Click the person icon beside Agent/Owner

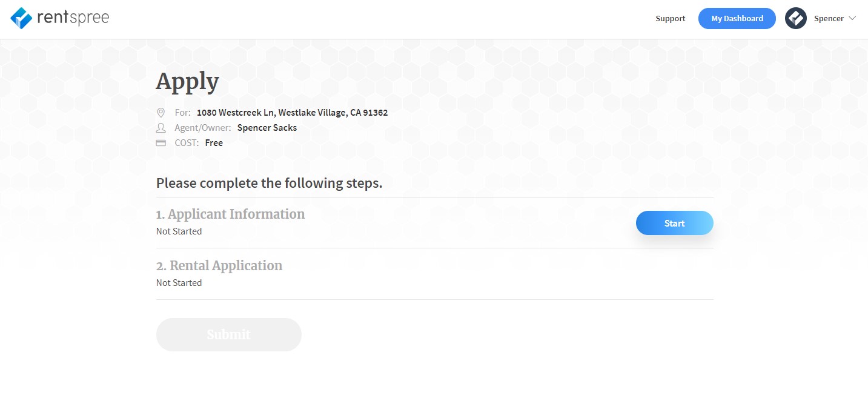161,128
